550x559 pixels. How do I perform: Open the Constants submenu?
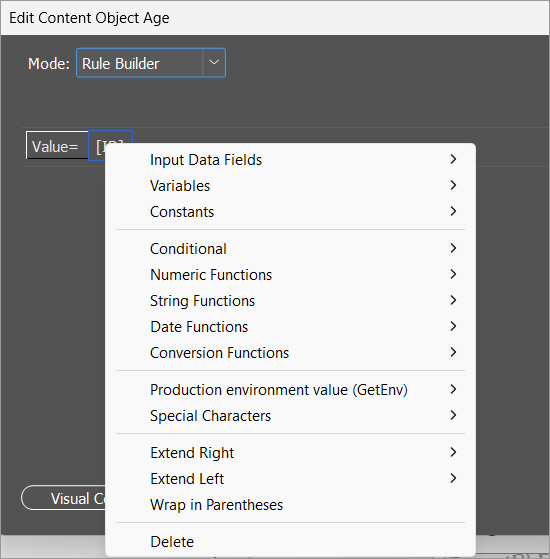point(291,212)
